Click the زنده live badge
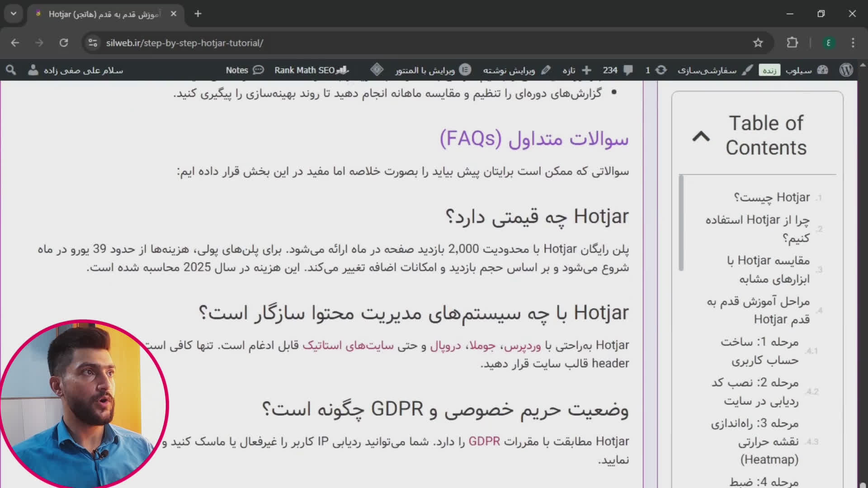The image size is (868, 488). point(769,70)
